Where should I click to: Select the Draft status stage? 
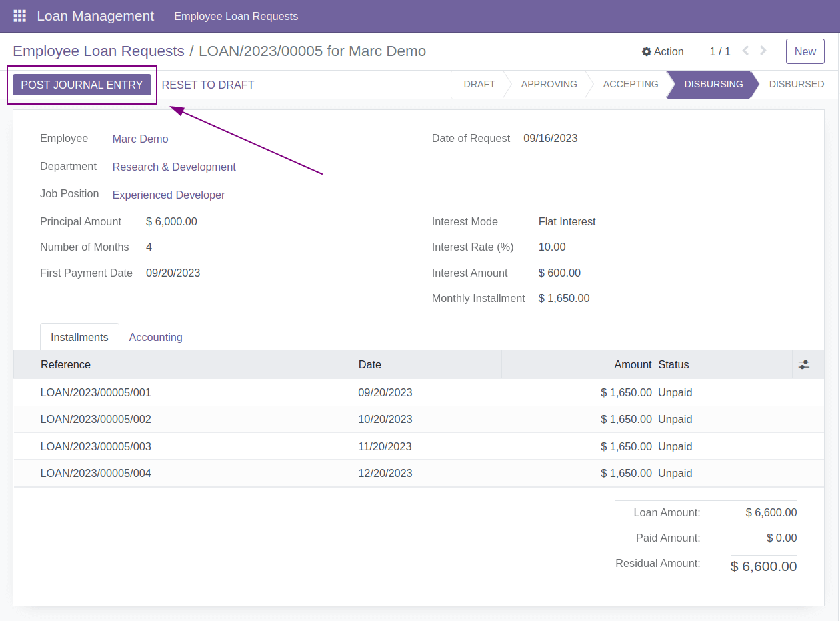coord(479,85)
